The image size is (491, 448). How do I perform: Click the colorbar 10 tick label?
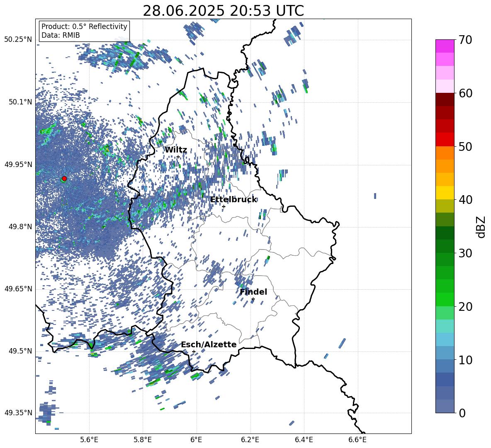point(465,360)
